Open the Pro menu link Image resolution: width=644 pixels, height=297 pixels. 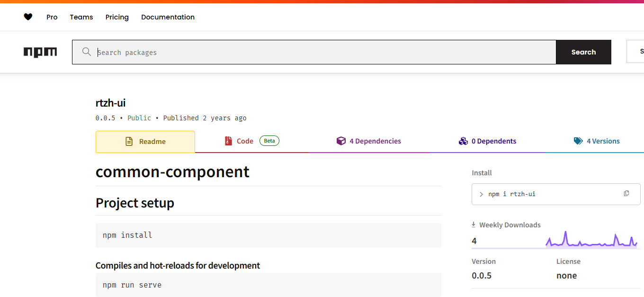(52, 17)
